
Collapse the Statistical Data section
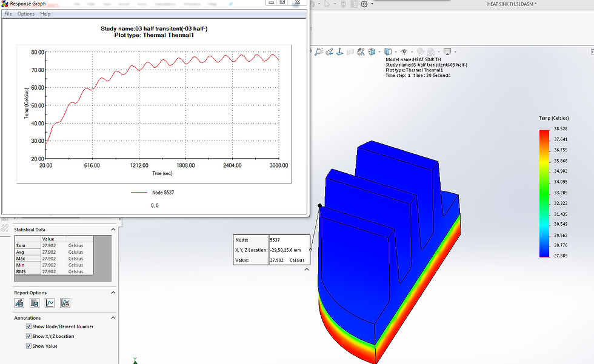(x=113, y=229)
